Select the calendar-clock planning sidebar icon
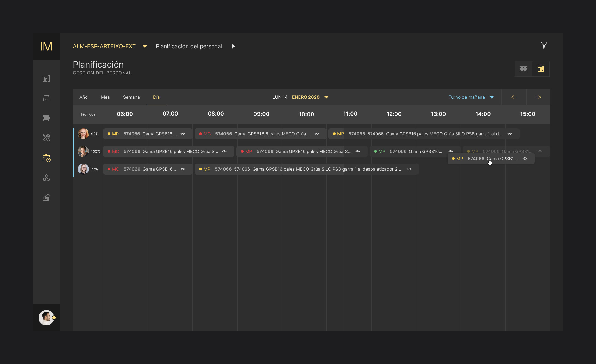This screenshot has width=596, height=364. pos(47,158)
